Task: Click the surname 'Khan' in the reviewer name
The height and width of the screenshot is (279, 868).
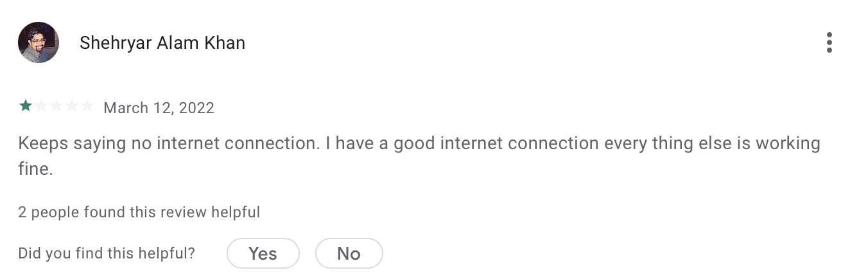Action: pos(223,43)
